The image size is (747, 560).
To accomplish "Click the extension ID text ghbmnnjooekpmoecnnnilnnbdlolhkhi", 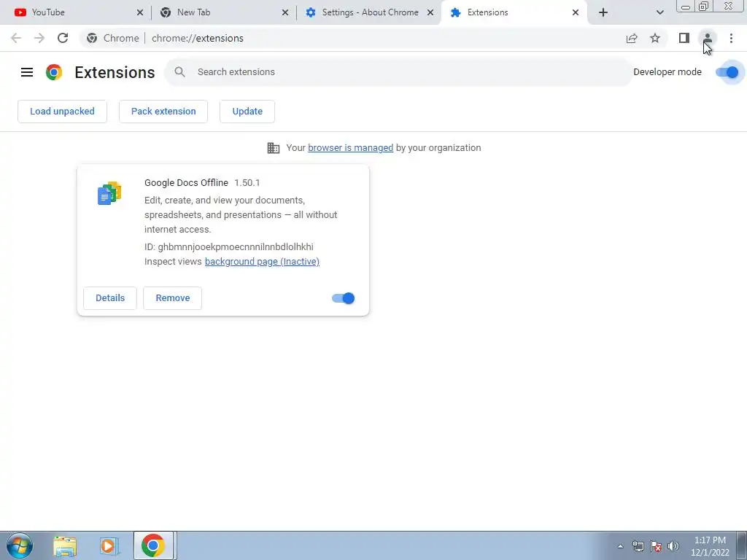I will click(236, 246).
